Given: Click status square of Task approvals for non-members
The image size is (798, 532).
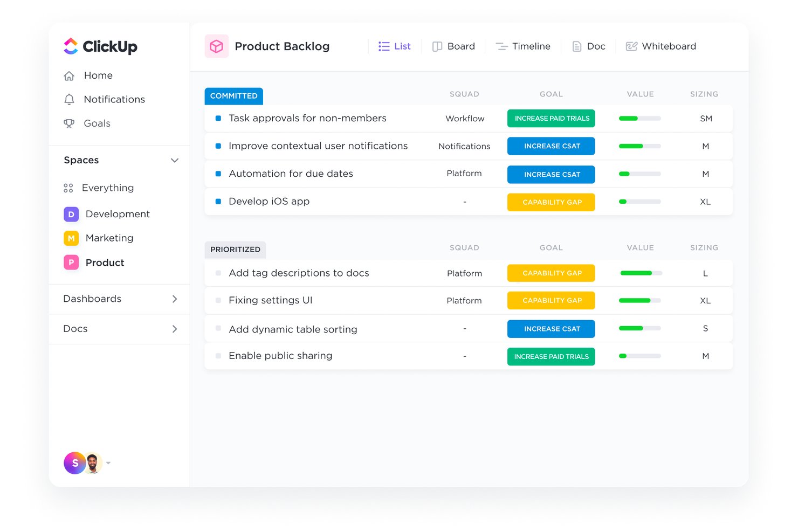Looking at the screenshot, I should click(218, 118).
